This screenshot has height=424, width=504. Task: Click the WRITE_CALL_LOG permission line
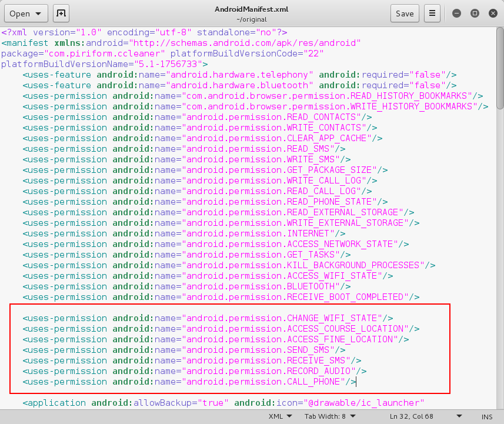pos(200,180)
